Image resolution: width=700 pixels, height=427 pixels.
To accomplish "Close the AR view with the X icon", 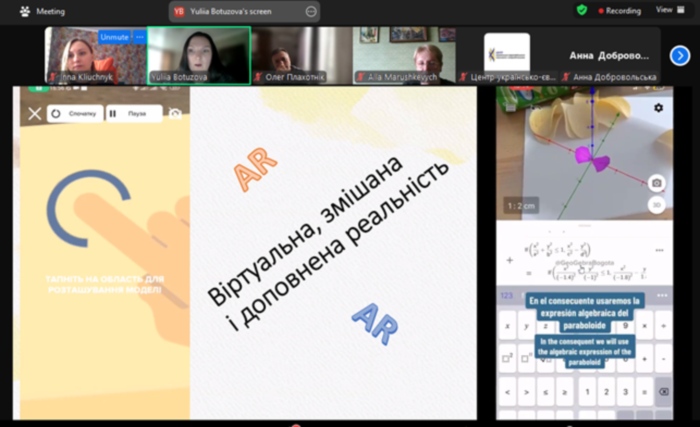I will (x=35, y=114).
